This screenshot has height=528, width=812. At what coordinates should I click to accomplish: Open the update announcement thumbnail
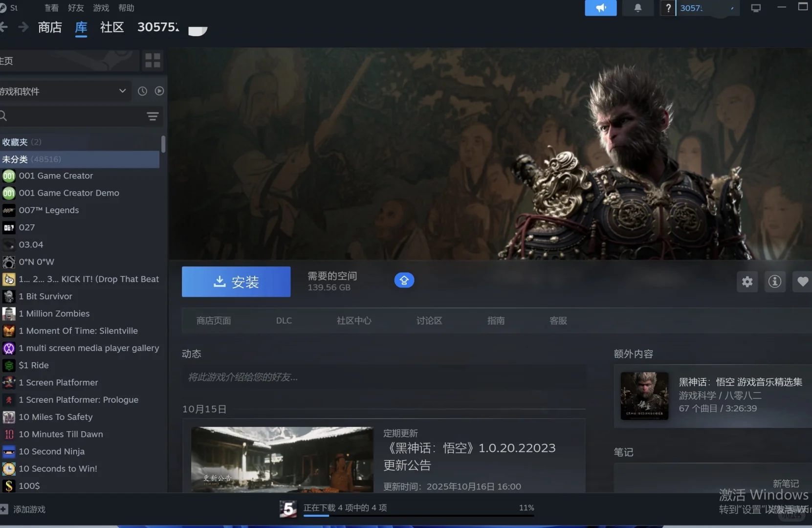point(282,460)
